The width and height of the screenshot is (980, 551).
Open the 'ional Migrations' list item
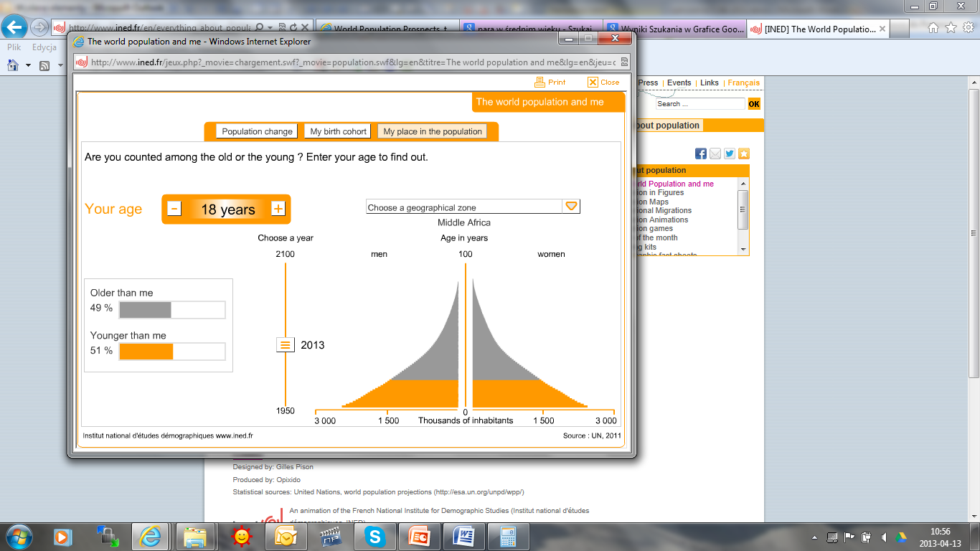(x=664, y=211)
